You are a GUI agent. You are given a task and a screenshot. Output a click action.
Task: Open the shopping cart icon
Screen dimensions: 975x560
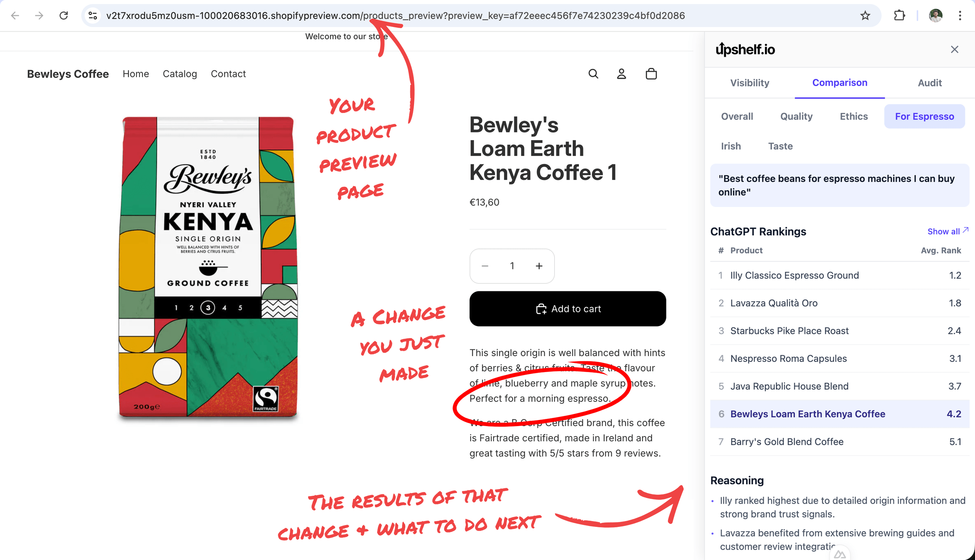(651, 73)
